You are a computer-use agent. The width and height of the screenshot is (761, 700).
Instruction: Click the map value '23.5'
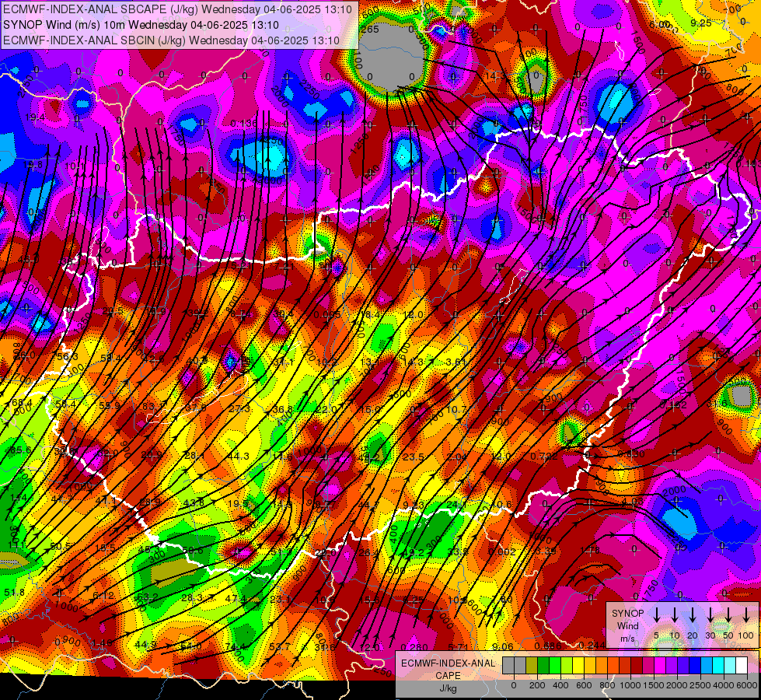[414, 457]
